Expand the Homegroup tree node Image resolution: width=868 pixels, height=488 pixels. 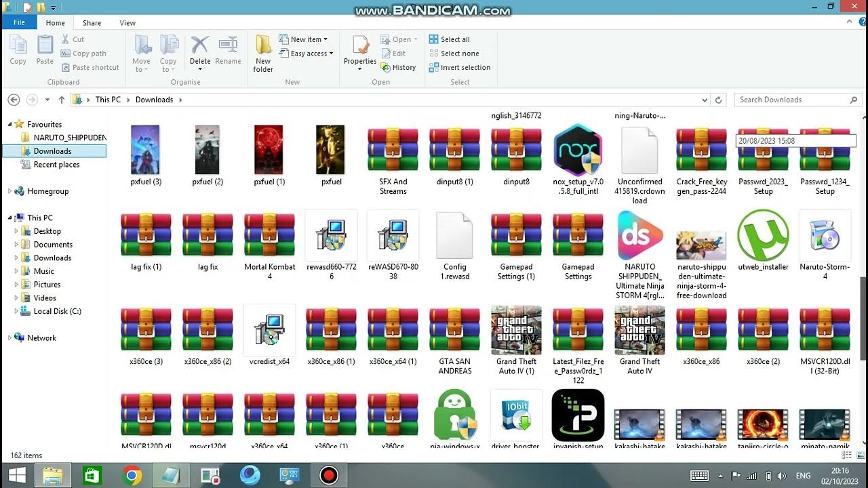[10, 191]
